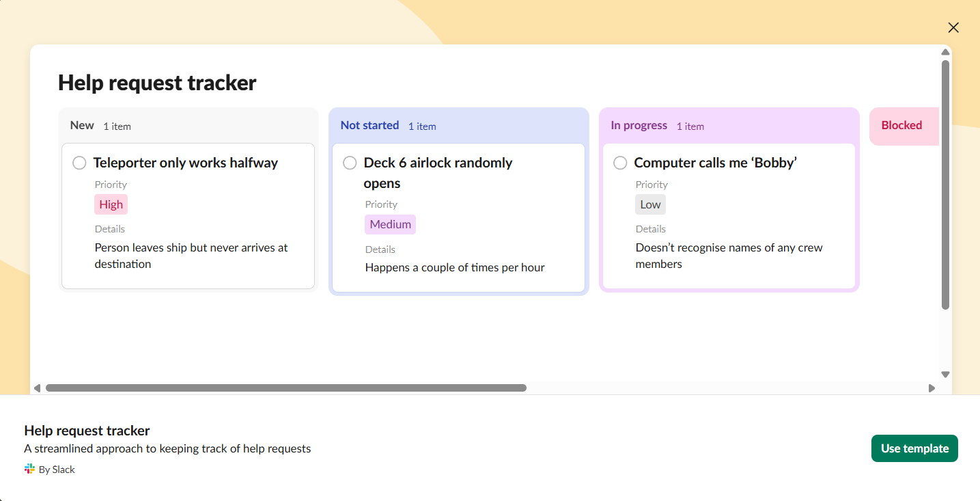Click 'Happens a couple of times per hour'
This screenshot has height=501, width=980.
455,267
